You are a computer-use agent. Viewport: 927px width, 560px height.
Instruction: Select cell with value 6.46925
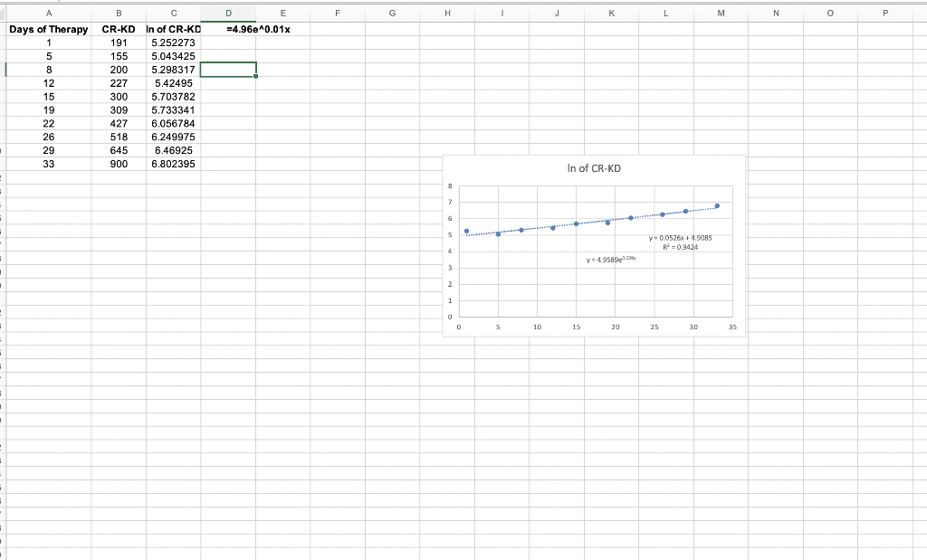pyautogui.click(x=173, y=151)
